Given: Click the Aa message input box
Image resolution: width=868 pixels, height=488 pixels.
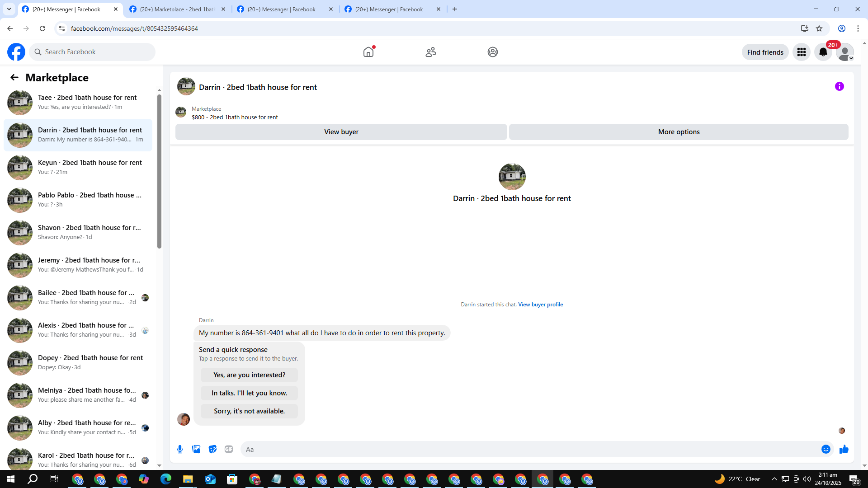Looking at the screenshot, I should (529, 449).
